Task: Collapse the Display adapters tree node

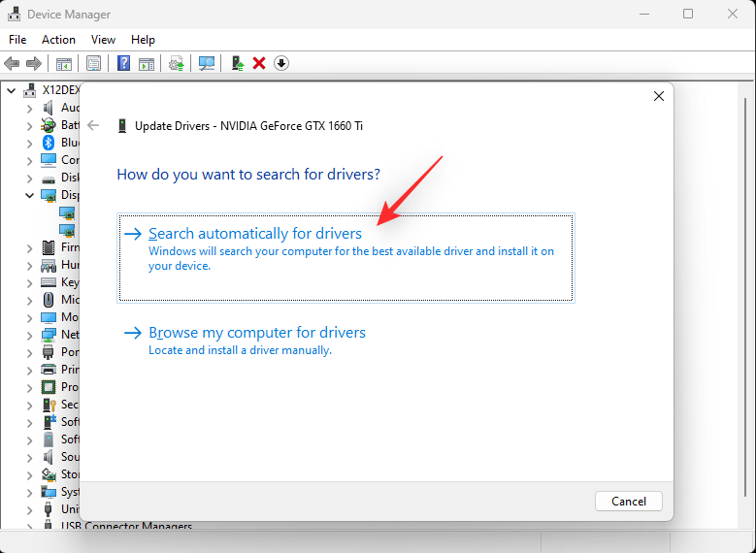Action: click(x=30, y=195)
